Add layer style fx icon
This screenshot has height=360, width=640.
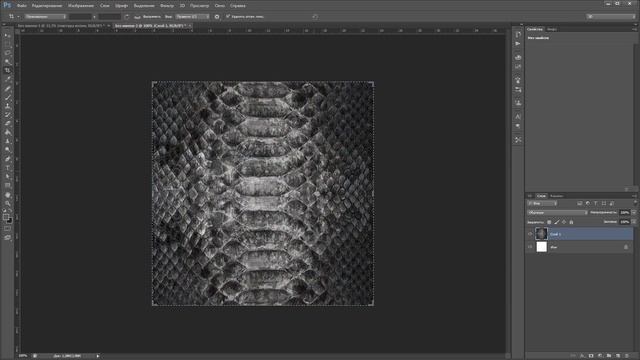[x=582, y=356]
